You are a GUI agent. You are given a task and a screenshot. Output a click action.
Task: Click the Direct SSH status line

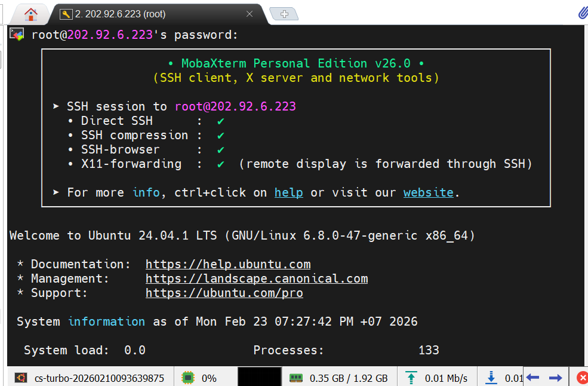click(x=147, y=121)
